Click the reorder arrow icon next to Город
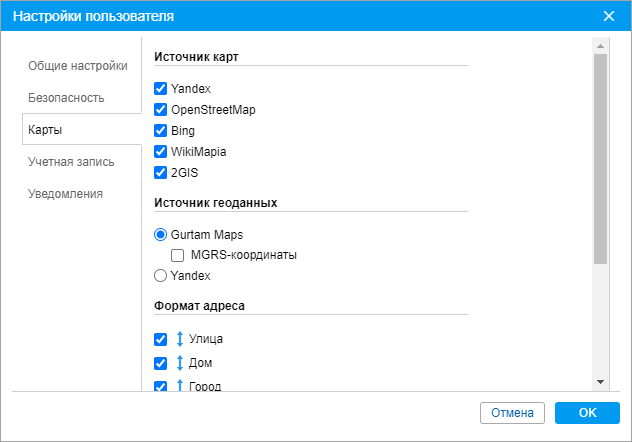The width and height of the screenshot is (632, 442). click(180, 386)
